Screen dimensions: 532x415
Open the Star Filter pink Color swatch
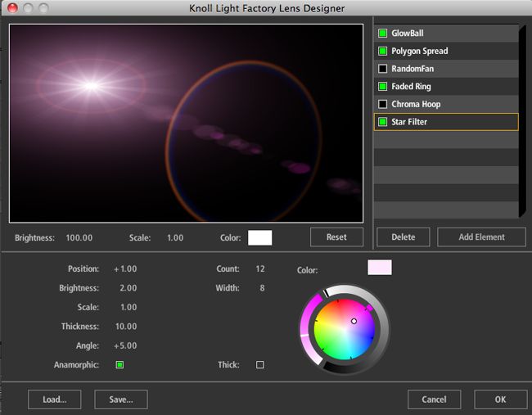[x=380, y=268]
